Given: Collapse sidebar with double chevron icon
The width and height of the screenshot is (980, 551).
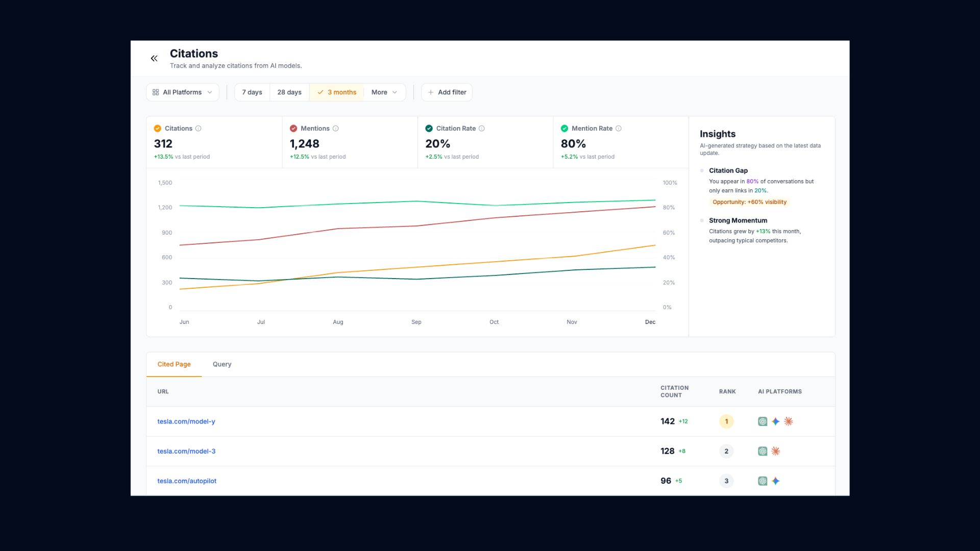Looking at the screenshot, I should [x=154, y=59].
